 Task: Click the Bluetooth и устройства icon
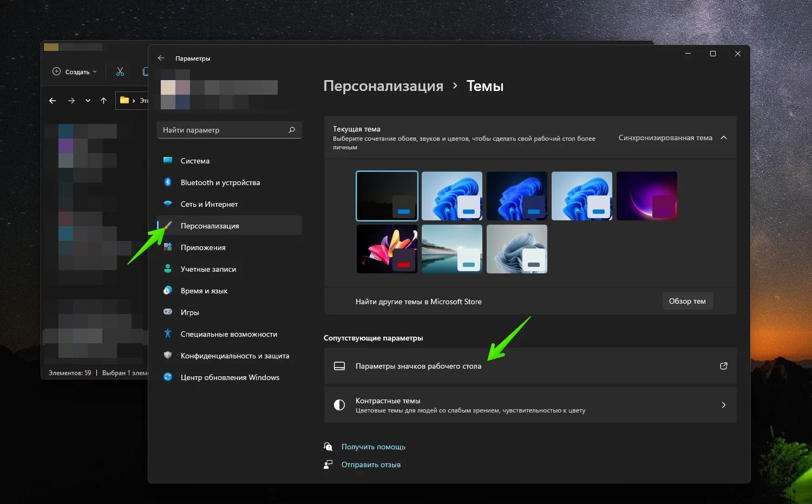(x=168, y=182)
